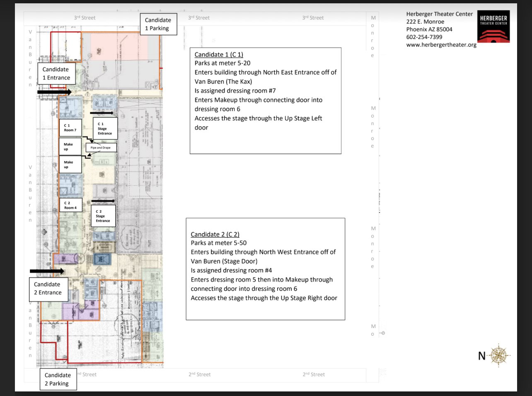532x396 pixels.
Task: Click the dark blue crossed box on floor plan
Action: tap(103, 259)
